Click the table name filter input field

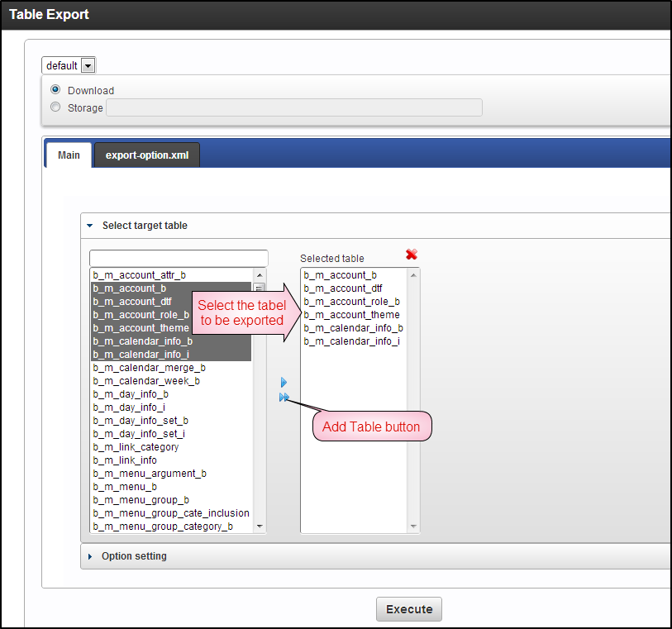click(179, 258)
